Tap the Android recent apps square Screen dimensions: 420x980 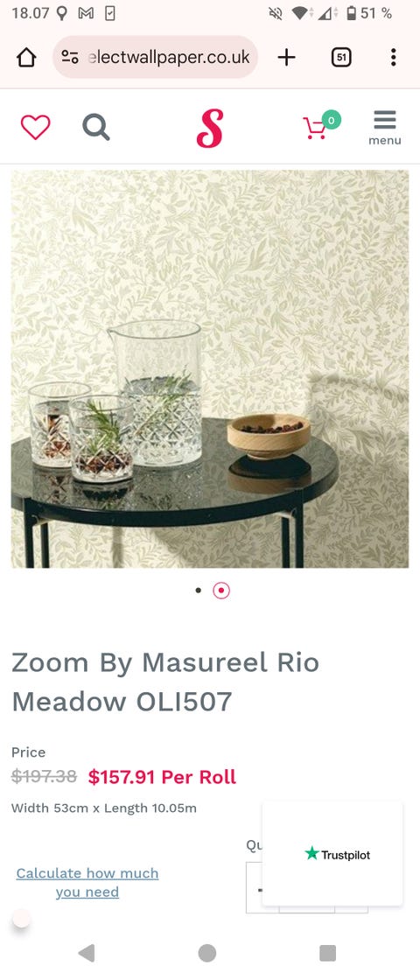click(x=327, y=953)
